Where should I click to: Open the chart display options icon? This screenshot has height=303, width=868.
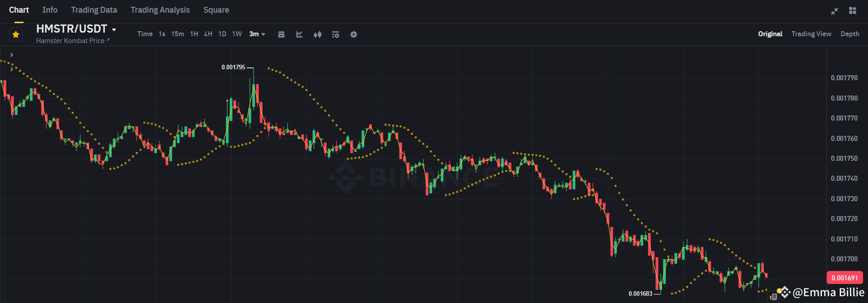click(x=335, y=34)
